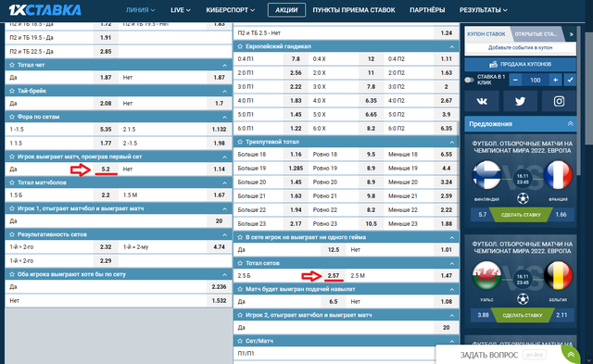Click stake amount field showing 100
Viewport: 593px width, 364px height.
click(x=536, y=81)
